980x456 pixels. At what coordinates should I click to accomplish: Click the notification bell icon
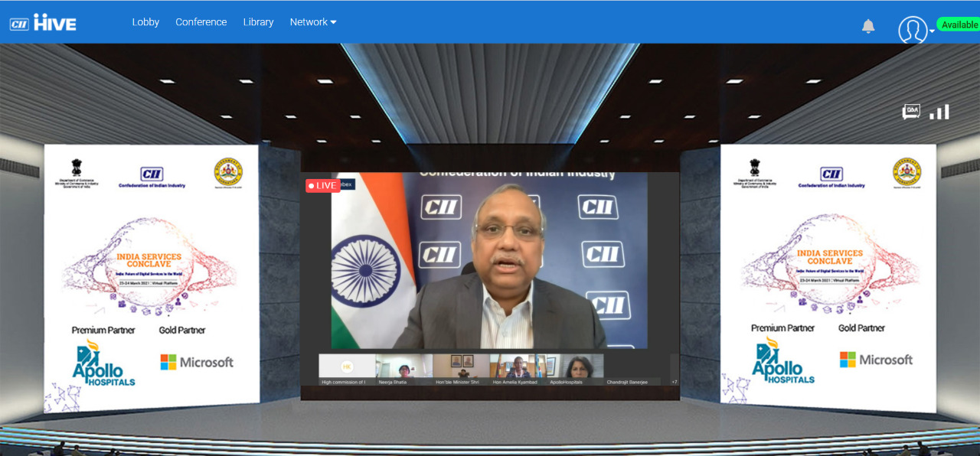click(x=868, y=27)
